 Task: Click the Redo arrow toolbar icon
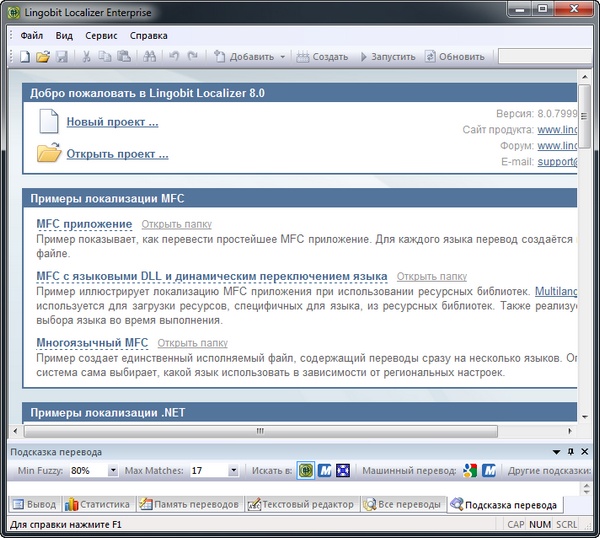click(x=192, y=57)
